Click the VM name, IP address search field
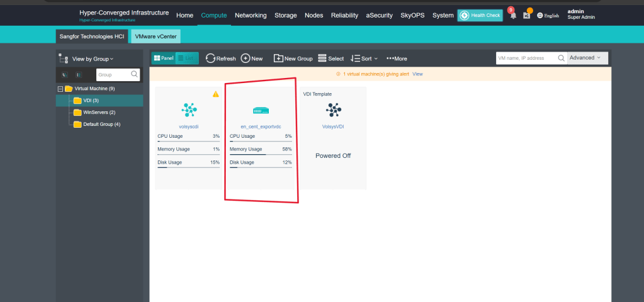The image size is (644, 302). [526, 58]
